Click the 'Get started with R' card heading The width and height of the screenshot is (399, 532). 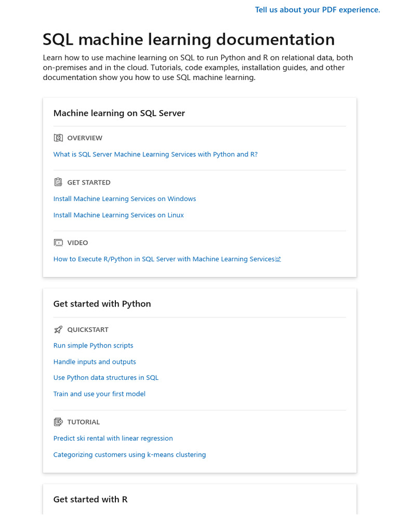90,499
